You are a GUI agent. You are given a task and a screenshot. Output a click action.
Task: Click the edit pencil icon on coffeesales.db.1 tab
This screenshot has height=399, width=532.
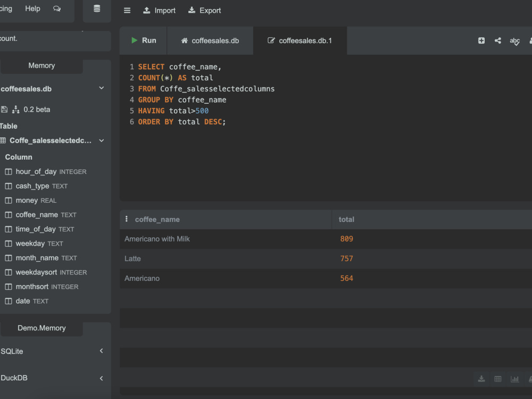tap(271, 41)
